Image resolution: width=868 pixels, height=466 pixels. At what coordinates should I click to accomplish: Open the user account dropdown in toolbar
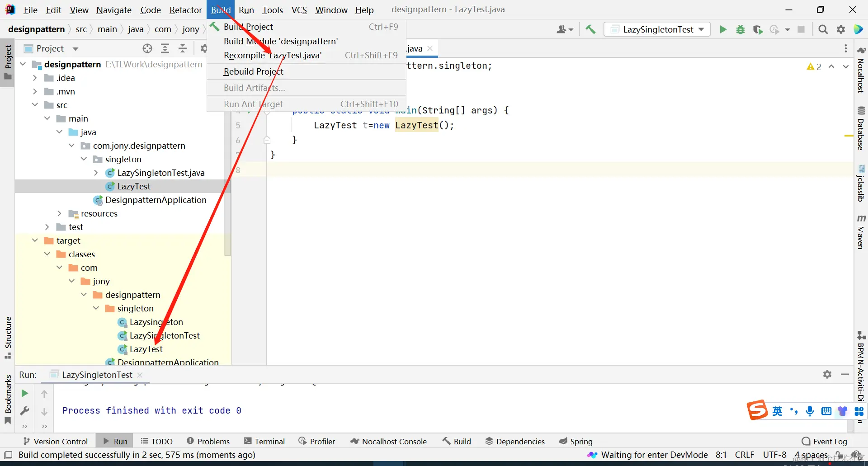pyautogui.click(x=565, y=29)
